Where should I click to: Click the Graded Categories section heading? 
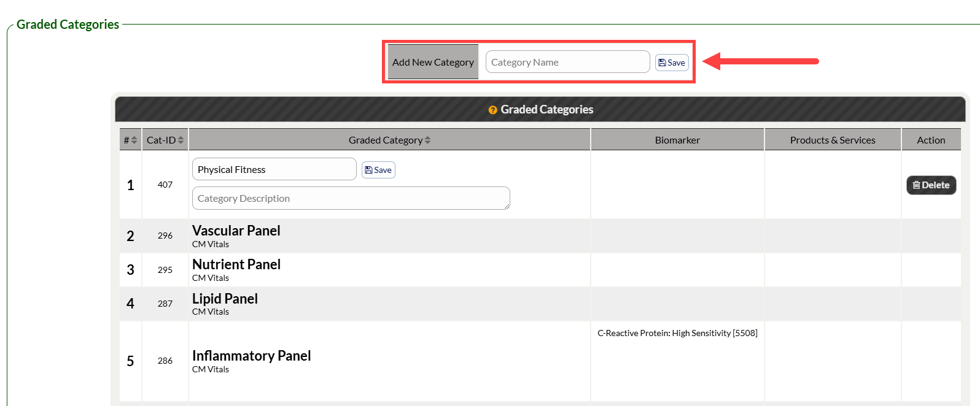coord(68,25)
